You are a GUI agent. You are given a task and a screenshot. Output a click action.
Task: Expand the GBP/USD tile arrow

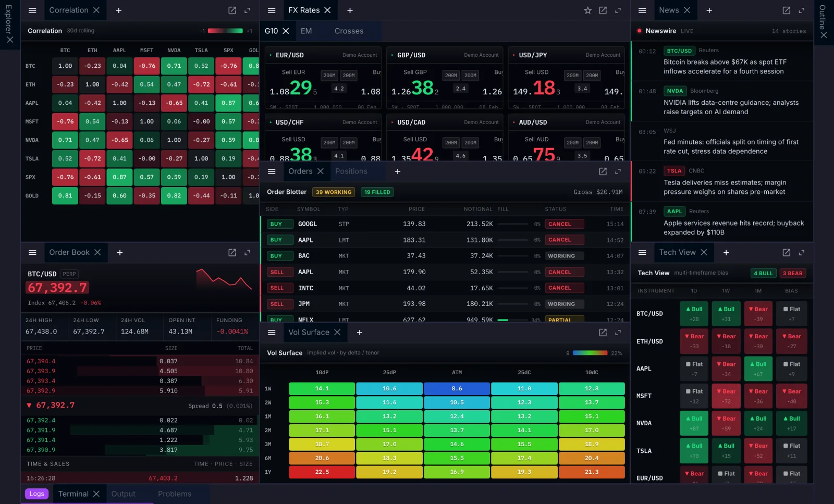coord(392,55)
